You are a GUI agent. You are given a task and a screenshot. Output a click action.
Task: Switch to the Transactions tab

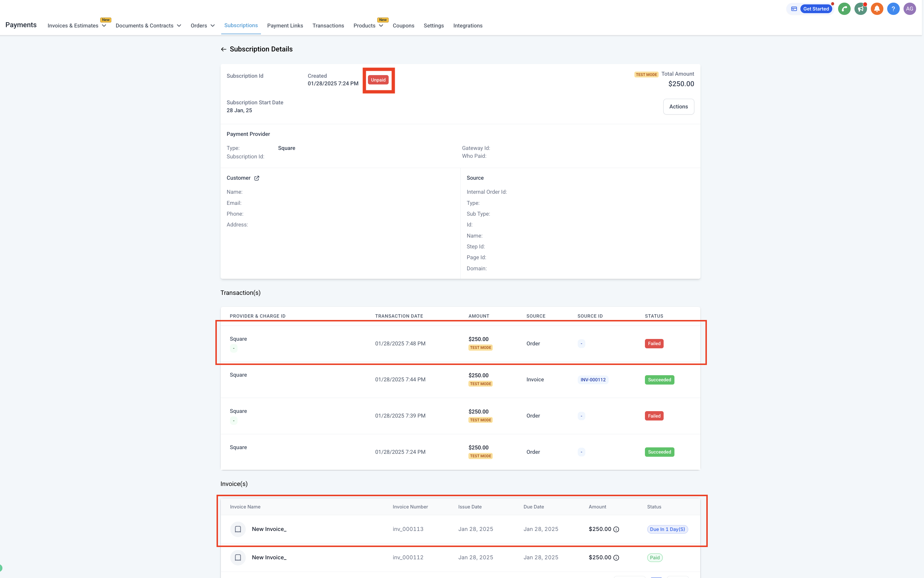coord(328,26)
